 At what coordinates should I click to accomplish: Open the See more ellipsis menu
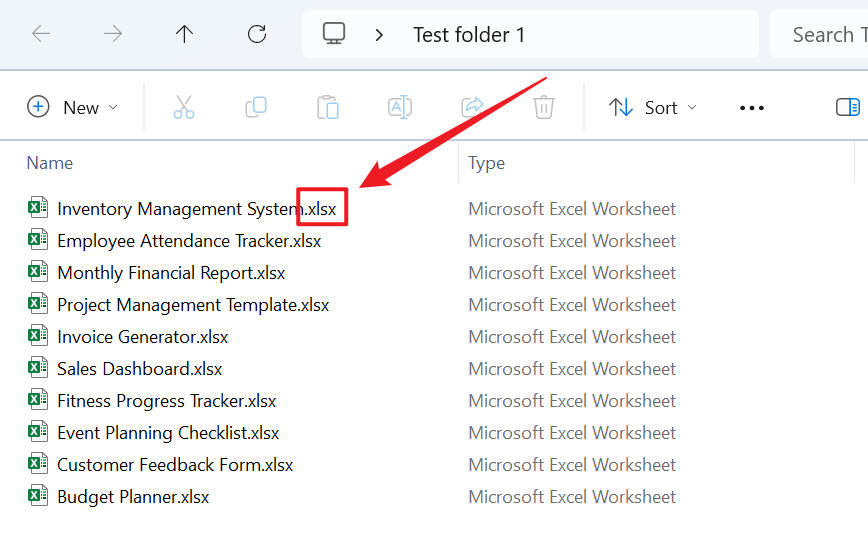[752, 108]
